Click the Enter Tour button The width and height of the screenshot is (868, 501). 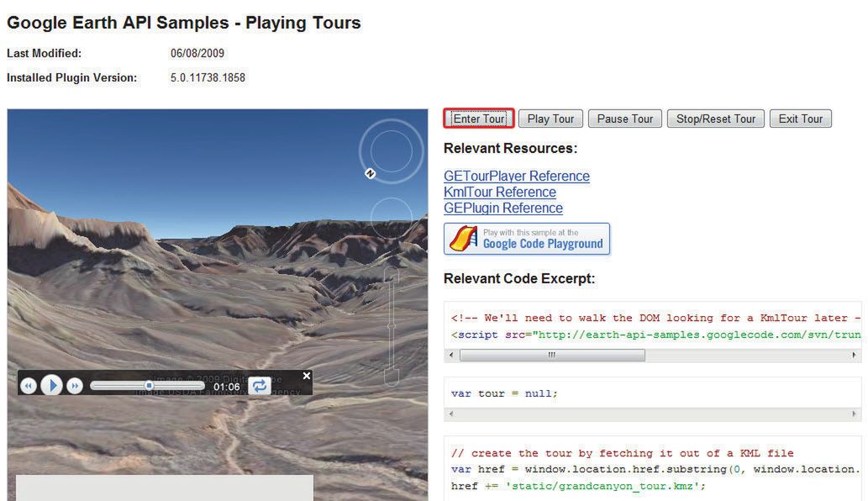coord(479,119)
